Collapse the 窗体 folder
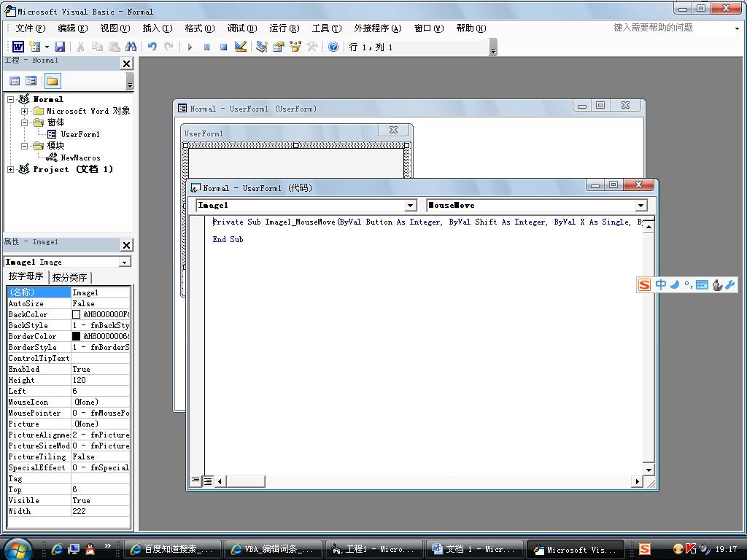Screen dimensions: 747x560 [x=24, y=122]
